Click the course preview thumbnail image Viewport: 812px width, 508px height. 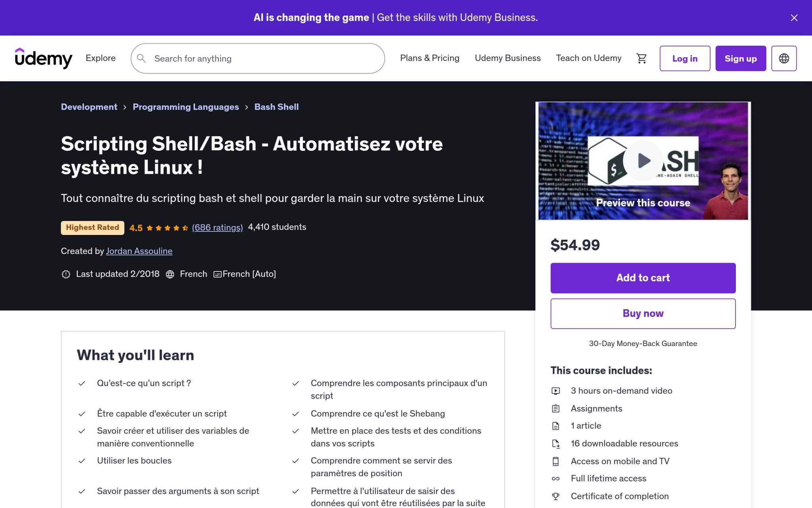click(x=643, y=161)
